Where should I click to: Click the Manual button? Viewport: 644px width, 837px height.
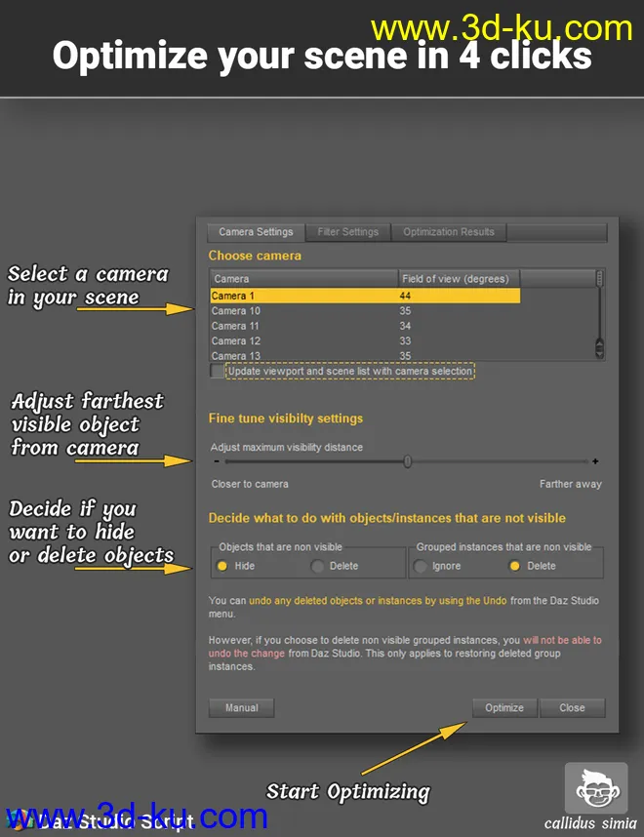point(242,708)
